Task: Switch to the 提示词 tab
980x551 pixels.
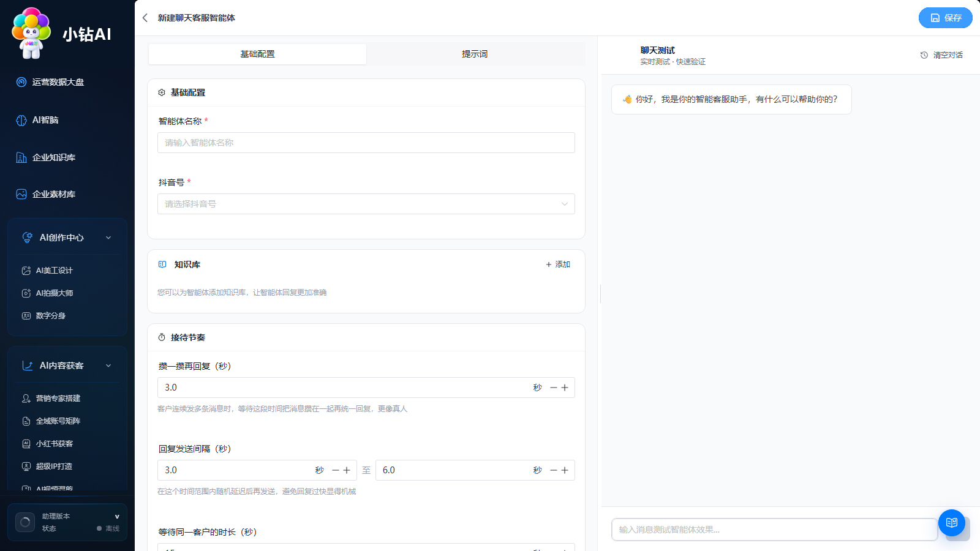Action: pos(475,54)
